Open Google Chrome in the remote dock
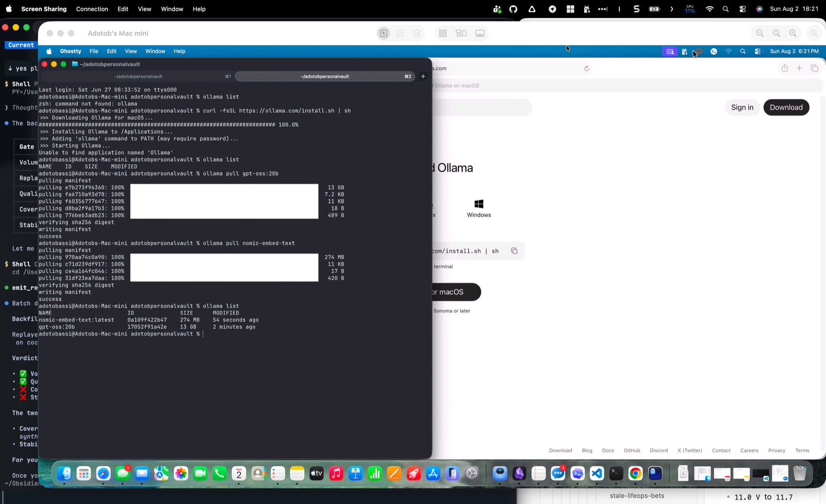Image resolution: width=826 pixels, height=504 pixels. [x=636, y=473]
